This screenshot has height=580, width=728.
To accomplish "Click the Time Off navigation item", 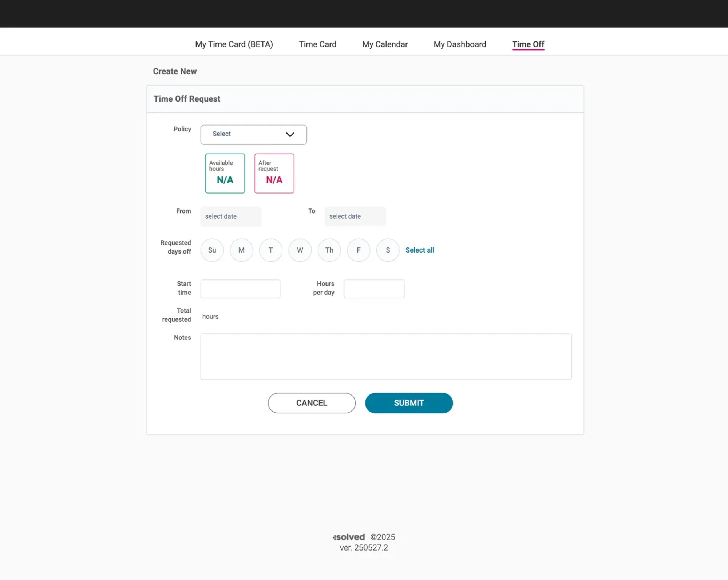I will coord(528,44).
